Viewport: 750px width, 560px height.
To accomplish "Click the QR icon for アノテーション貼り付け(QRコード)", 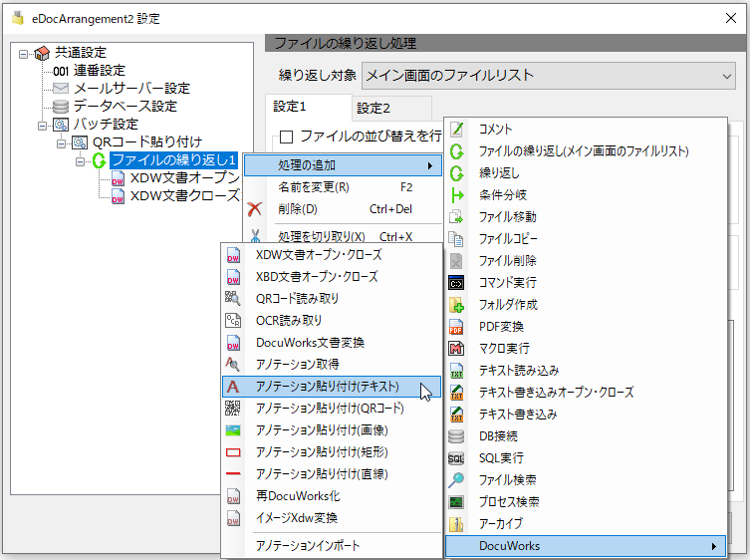I will pos(233,409).
